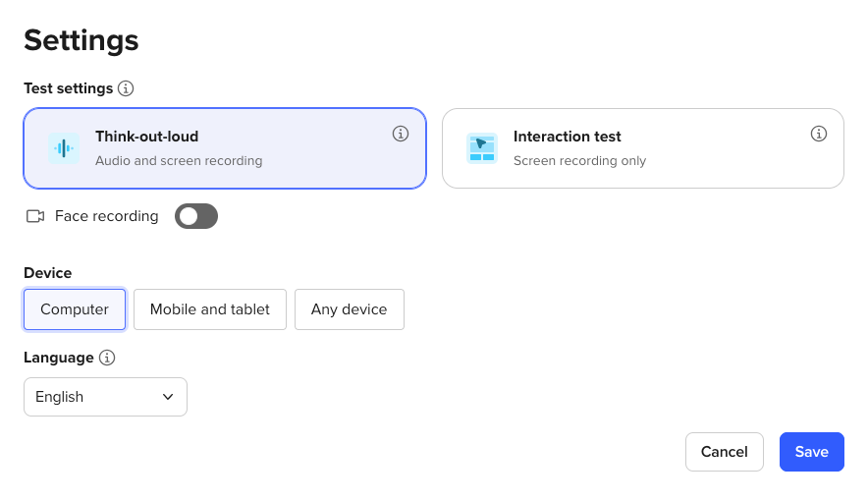Open the English language dropdown

(105, 397)
